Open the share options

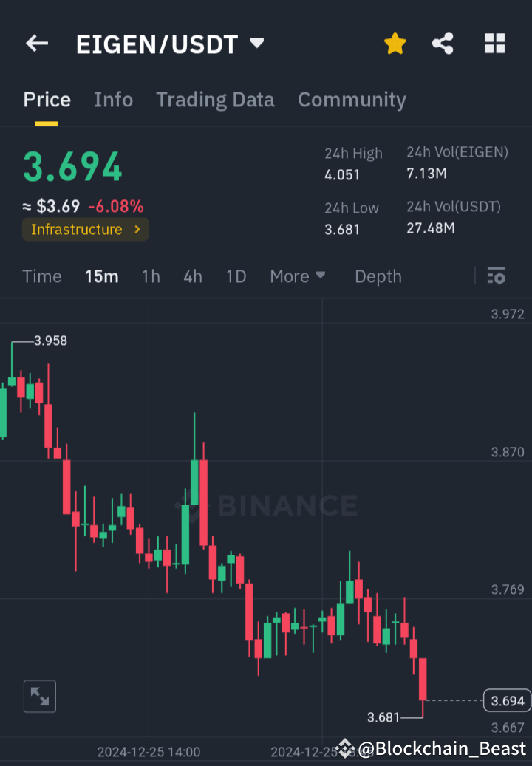443,44
